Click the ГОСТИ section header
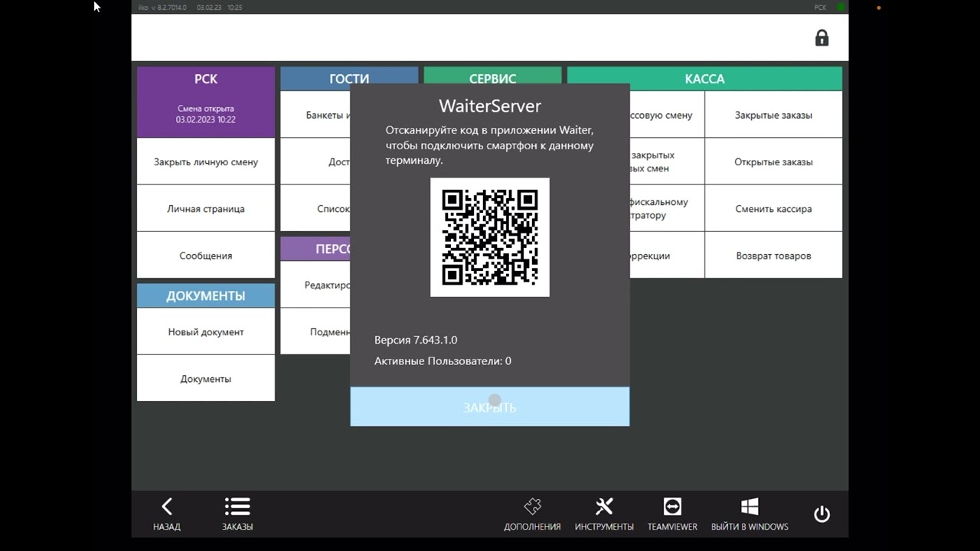This screenshot has height=551, width=980. tap(349, 78)
